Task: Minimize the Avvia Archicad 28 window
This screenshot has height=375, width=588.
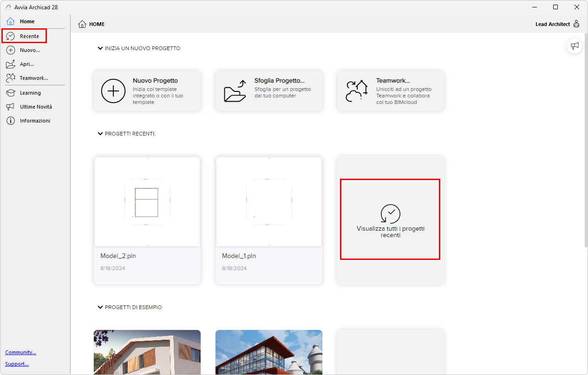Action: [534, 7]
